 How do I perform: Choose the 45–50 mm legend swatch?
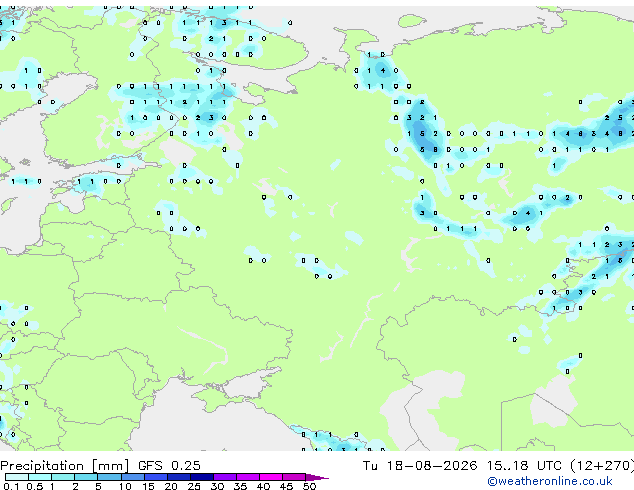pyautogui.click(x=294, y=477)
